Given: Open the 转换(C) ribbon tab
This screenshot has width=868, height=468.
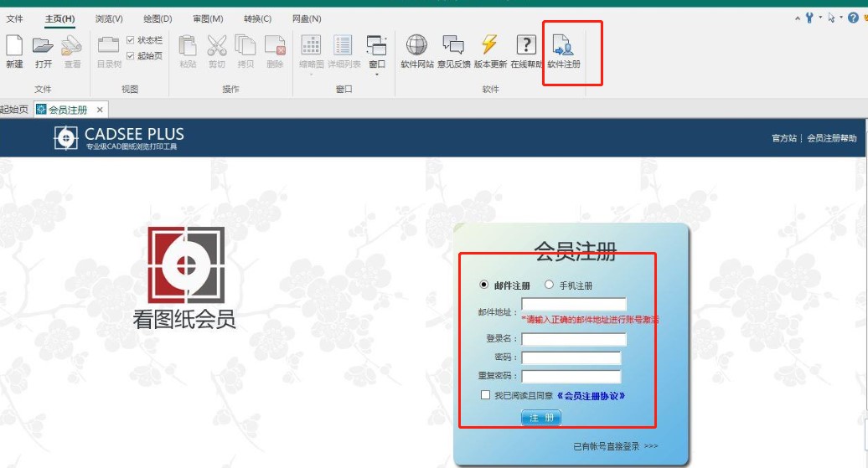Looking at the screenshot, I should coord(257,18).
